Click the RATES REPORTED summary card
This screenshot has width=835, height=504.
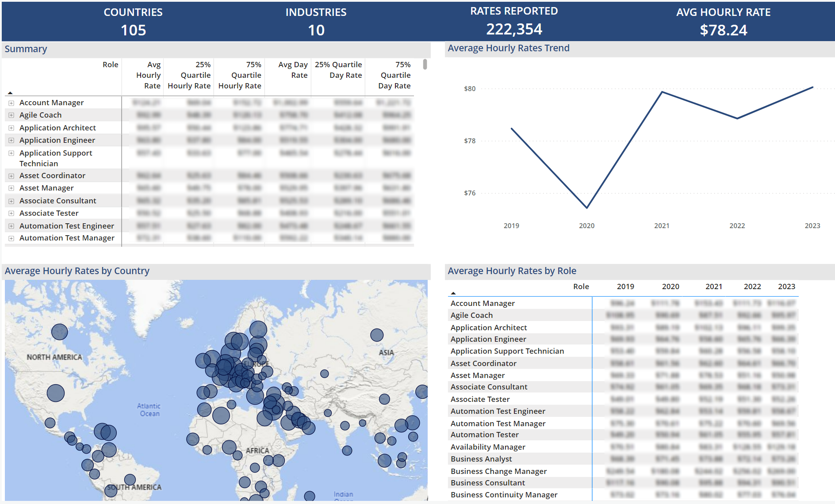point(514,21)
